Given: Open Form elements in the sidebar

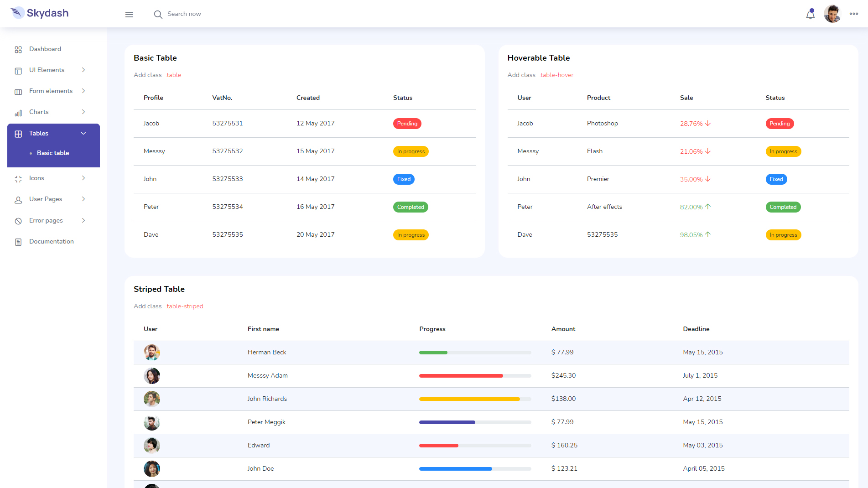Looking at the screenshot, I should click(51, 91).
